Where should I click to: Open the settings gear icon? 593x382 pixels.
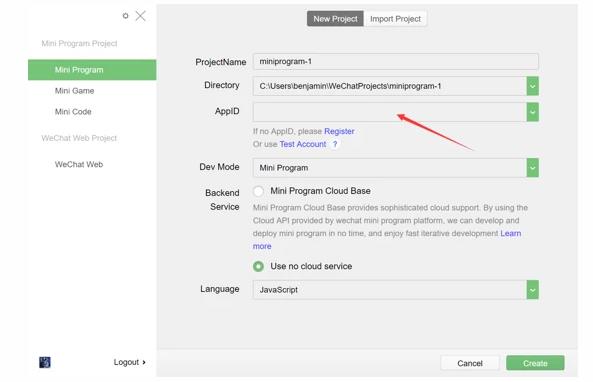[126, 16]
